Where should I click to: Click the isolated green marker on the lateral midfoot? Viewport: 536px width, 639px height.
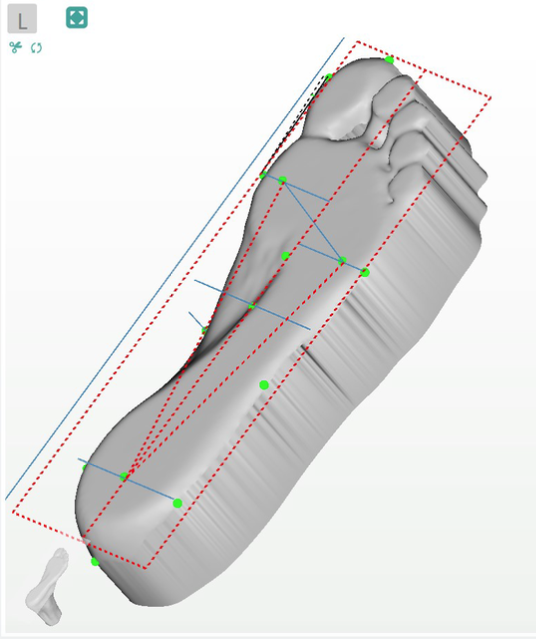tap(264, 385)
